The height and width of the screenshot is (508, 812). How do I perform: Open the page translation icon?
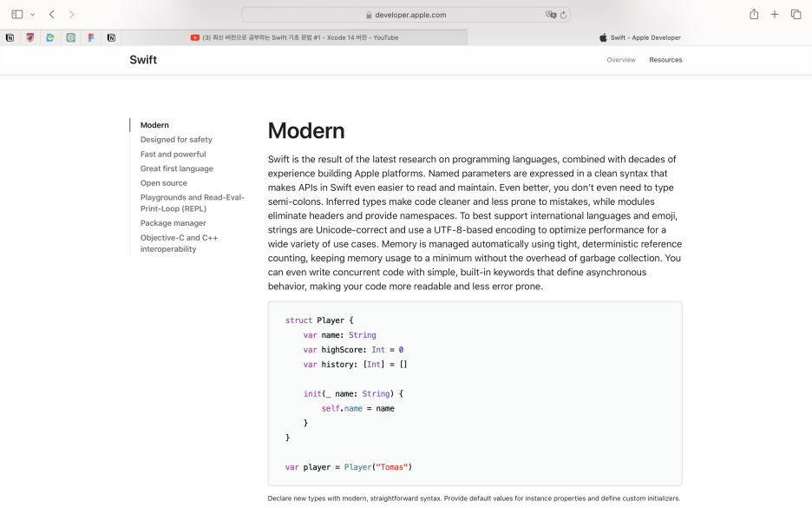551,15
